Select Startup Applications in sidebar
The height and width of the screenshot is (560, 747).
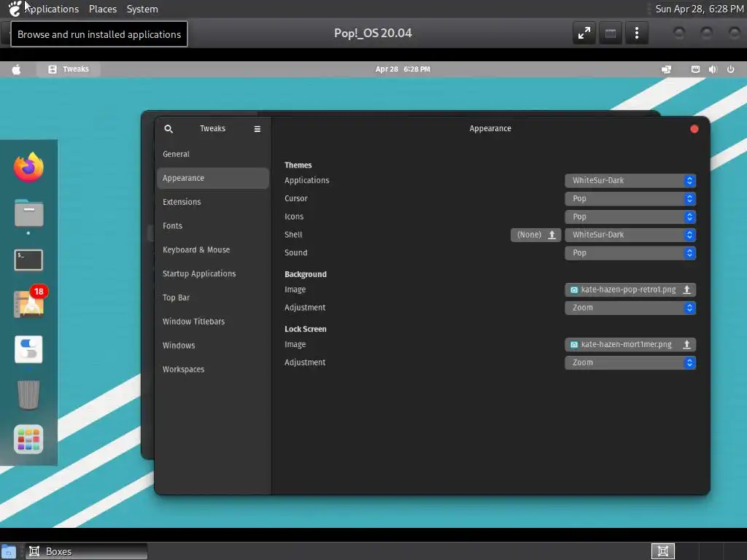[213, 274]
